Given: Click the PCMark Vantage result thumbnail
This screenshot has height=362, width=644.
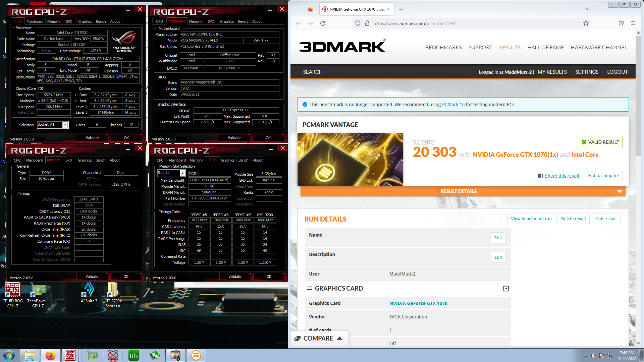Looking at the screenshot, I should point(350,160).
